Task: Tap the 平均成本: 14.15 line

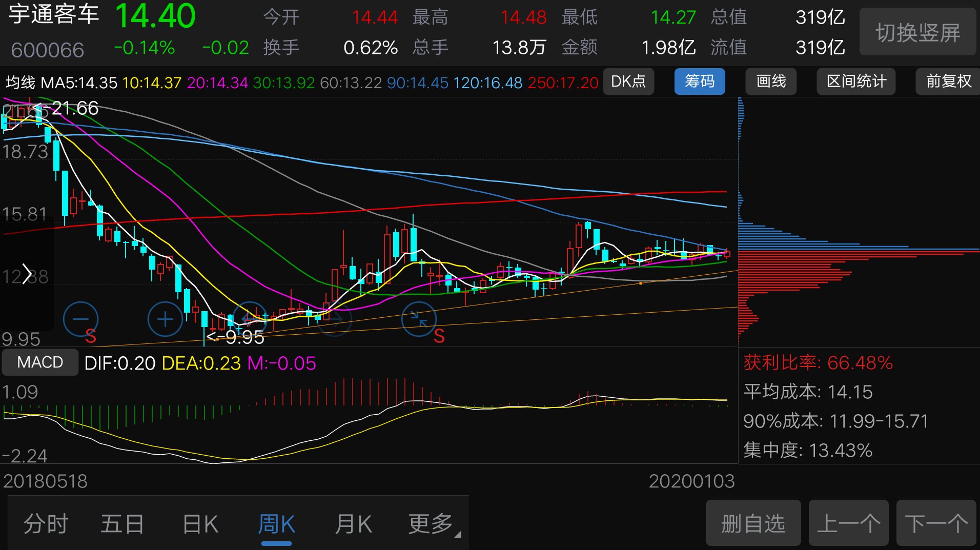Action: tap(808, 392)
